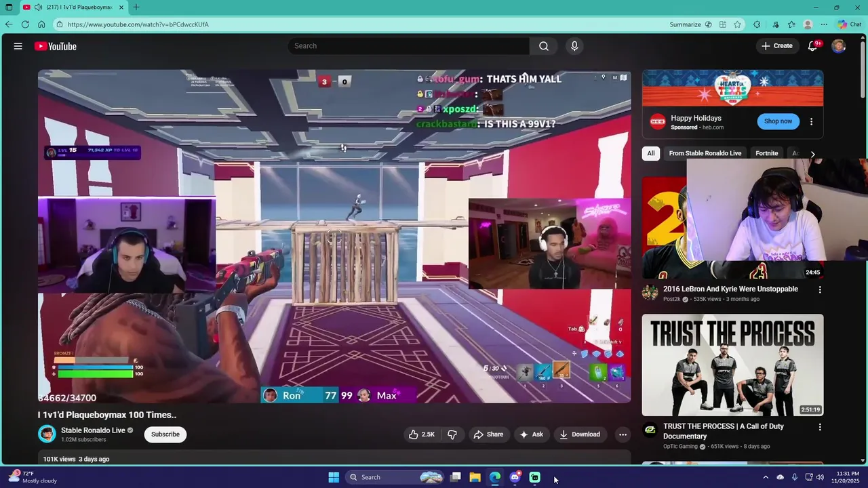Open the YouTube hamburger guide menu

click(x=18, y=46)
